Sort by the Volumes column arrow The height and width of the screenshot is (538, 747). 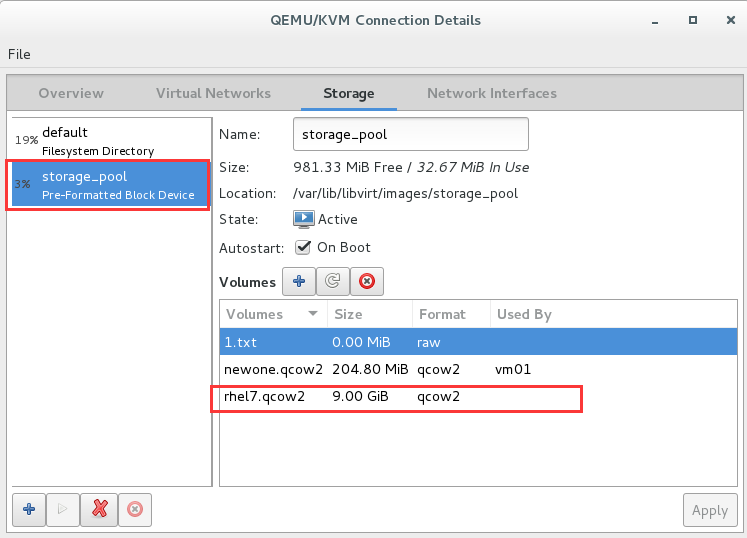[x=313, y=314]
